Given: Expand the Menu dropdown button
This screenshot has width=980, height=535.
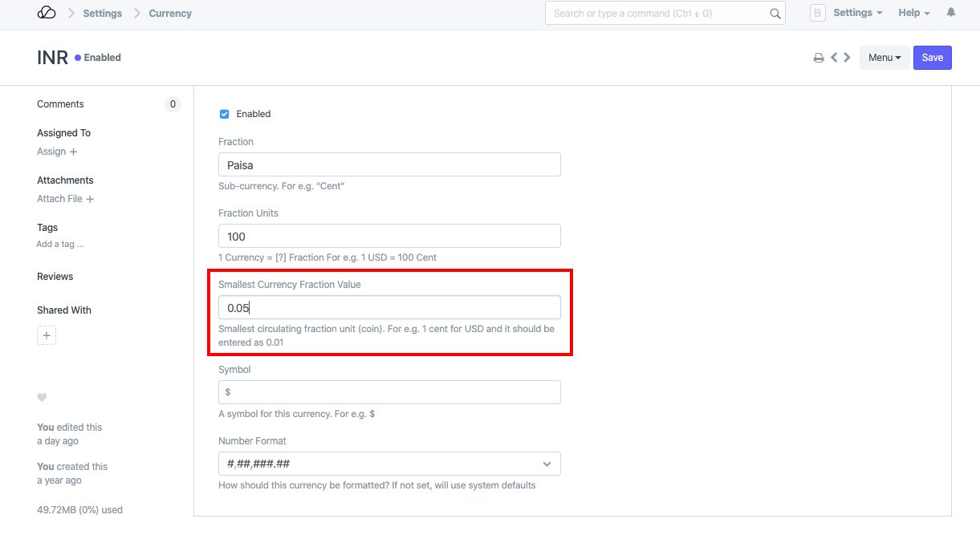Looking at the screenshot, I should (x=884, y=58).
